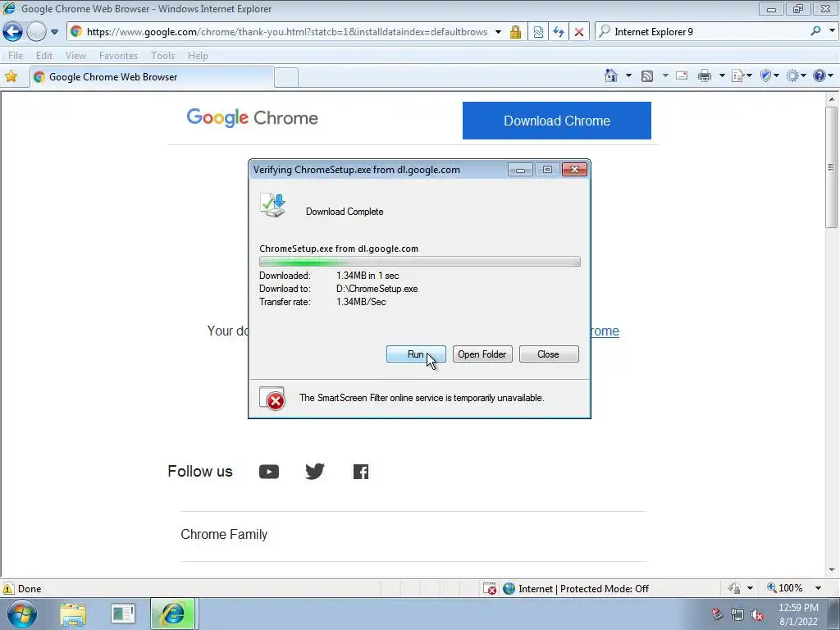Viewport: 840px width, 630px height.
Task: Toggle the Compatibility View icon
Action: pos(538,32)
